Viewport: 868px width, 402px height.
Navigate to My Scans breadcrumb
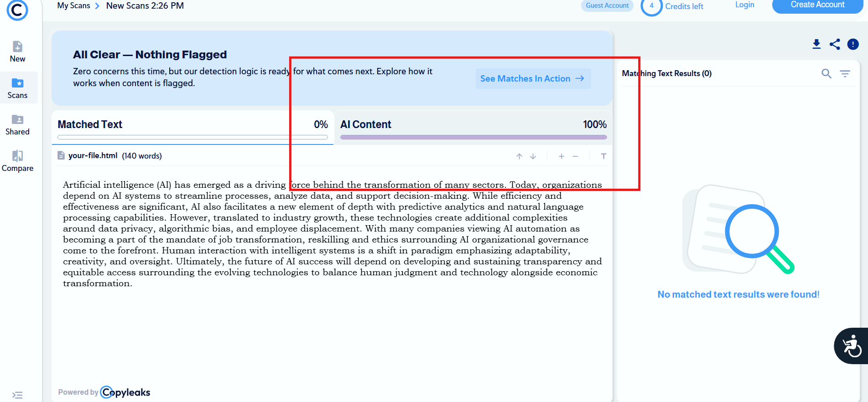(73, 6)
